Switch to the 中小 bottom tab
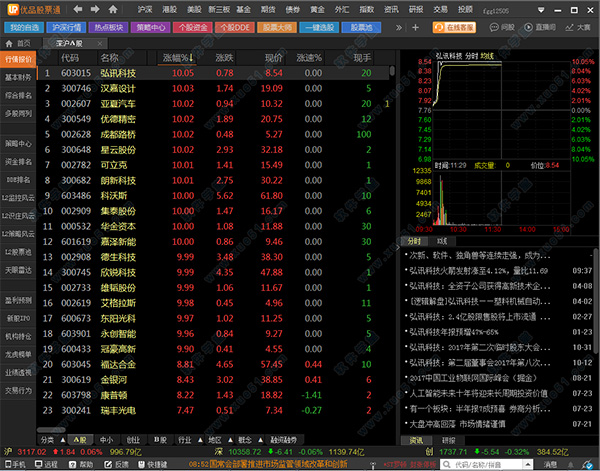 click(x=106, y=440)
